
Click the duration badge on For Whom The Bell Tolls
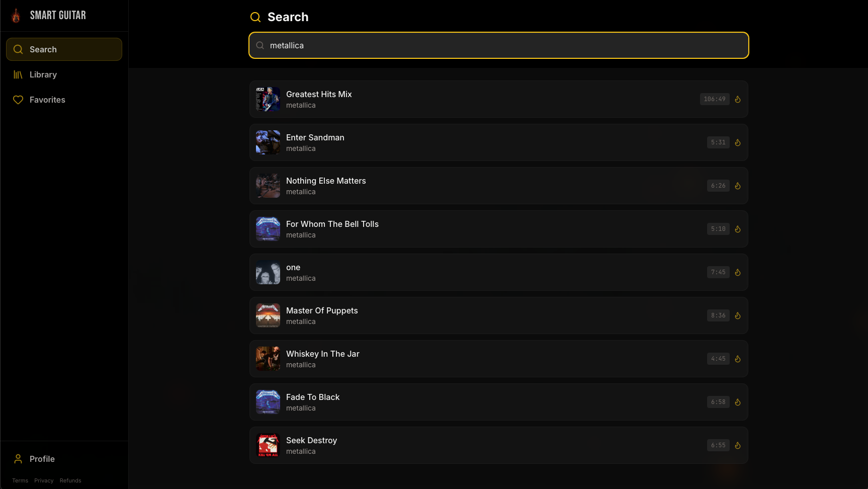[718, 228]
